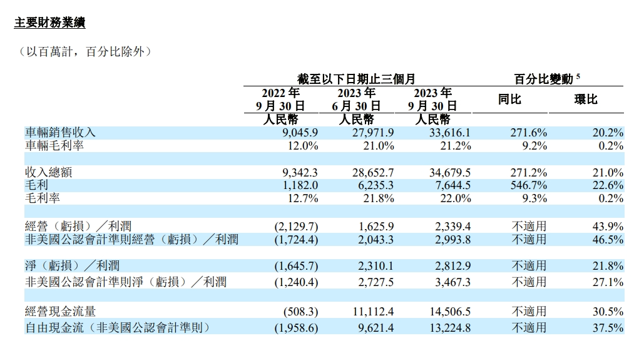Click the value 33,616.1
This screenshot has height=348, width=644.
point(450,133)
